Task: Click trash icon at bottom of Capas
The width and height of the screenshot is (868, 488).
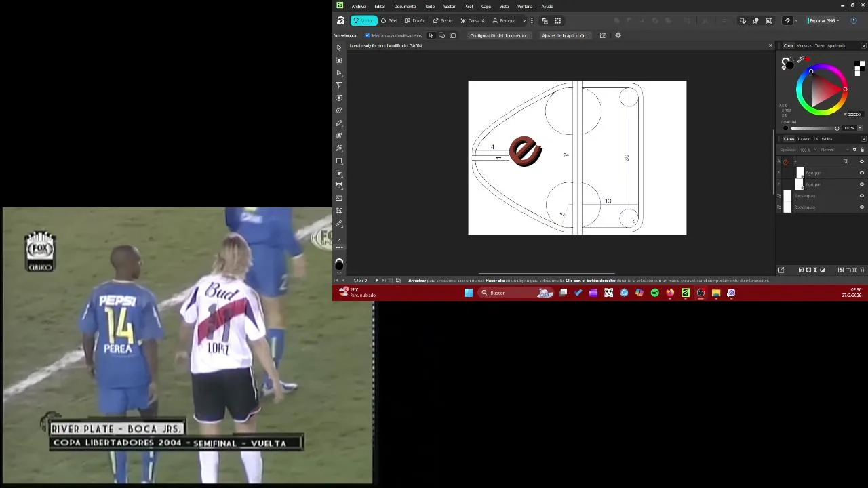Action: [862, 270]
